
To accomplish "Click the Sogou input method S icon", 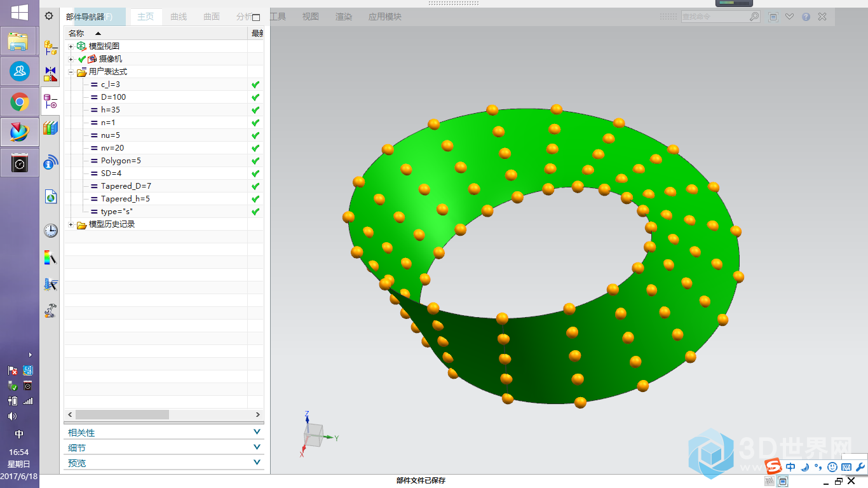I will coord(773,466).
